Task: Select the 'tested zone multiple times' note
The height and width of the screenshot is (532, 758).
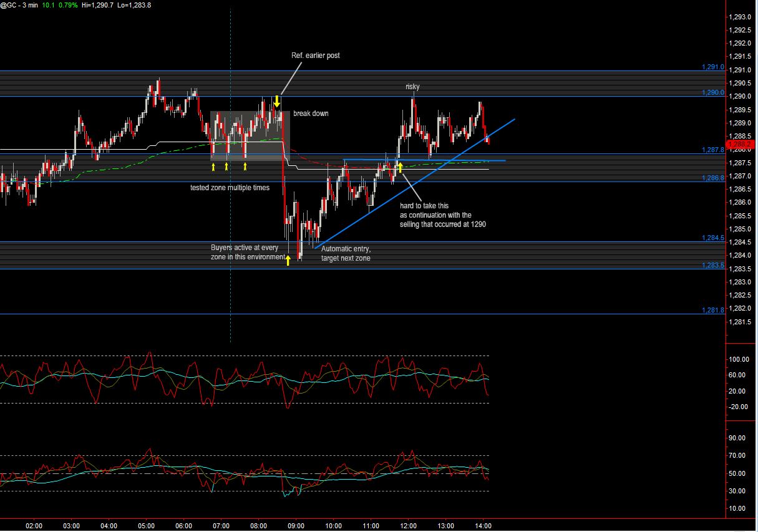Action: point(230,187)
